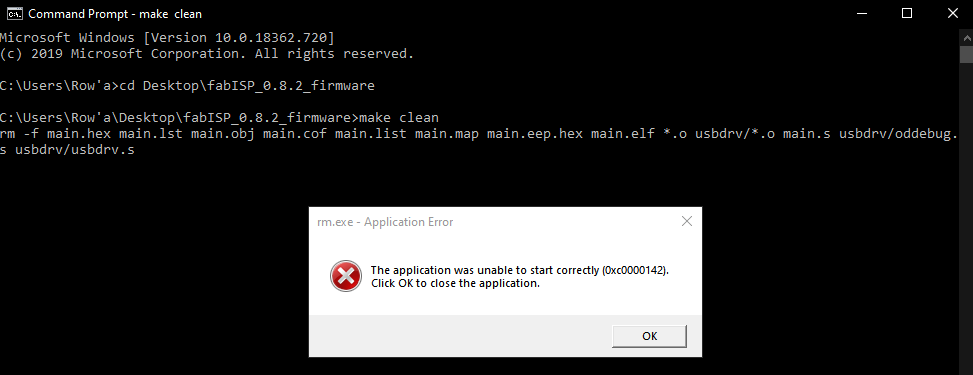Click the scrollbar track below the thumb
The height and width of the screenshot is (375, 973).
[966, 217]
